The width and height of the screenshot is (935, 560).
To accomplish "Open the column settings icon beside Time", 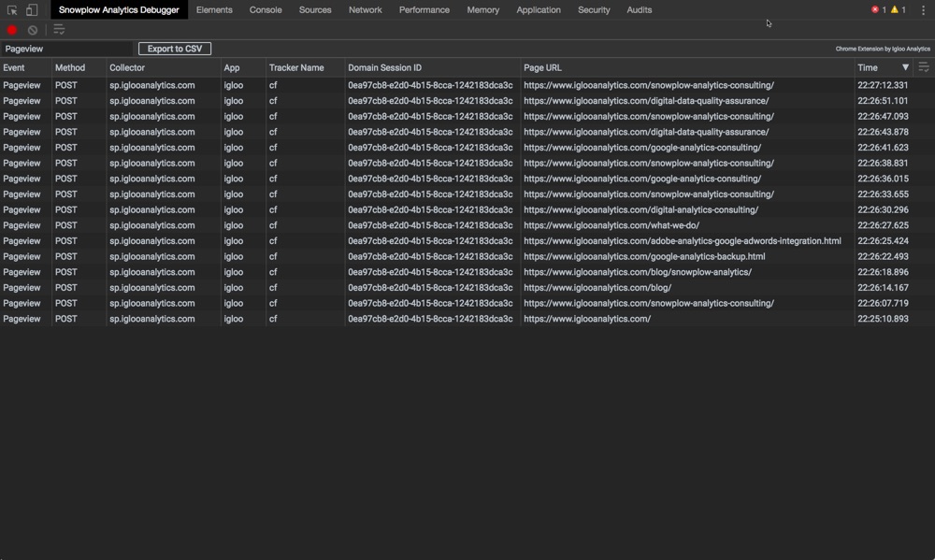I will point(924,67).
